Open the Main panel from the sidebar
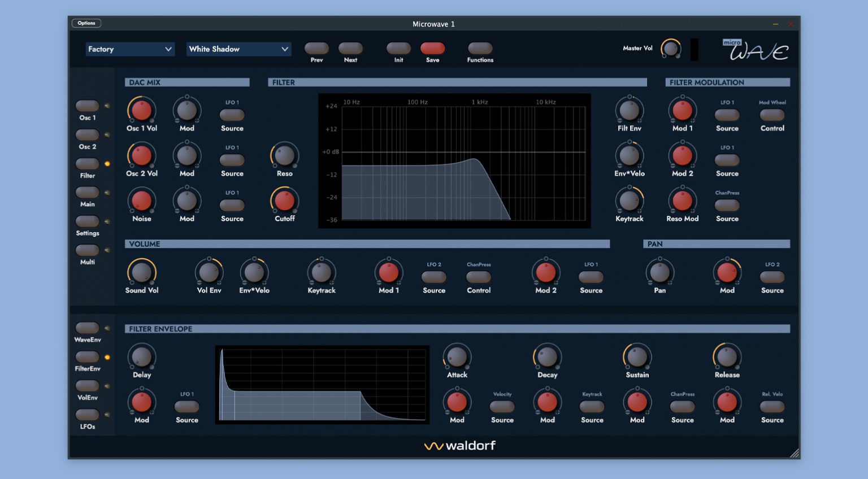The image size is (868, 479). point(87,192)
